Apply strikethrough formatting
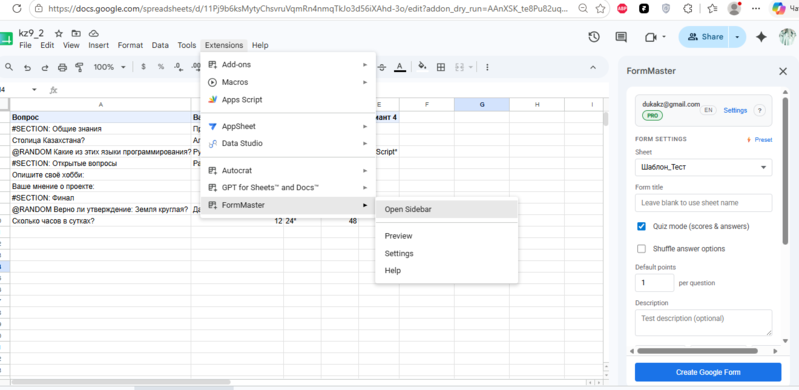The height and width of the screenshot is (390, 799). pos(382,67)
